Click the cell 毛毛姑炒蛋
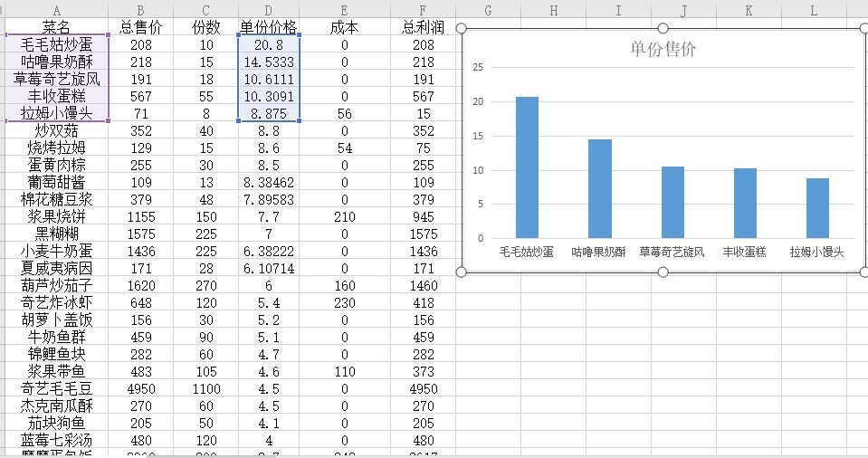868x458 pixels. (56, 45)
